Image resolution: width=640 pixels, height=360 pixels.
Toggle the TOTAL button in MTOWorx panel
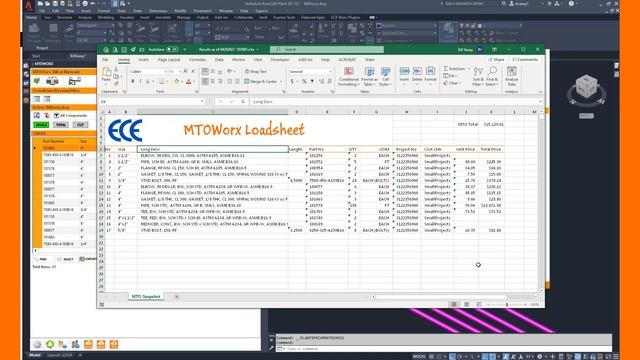tap(61, 124)
